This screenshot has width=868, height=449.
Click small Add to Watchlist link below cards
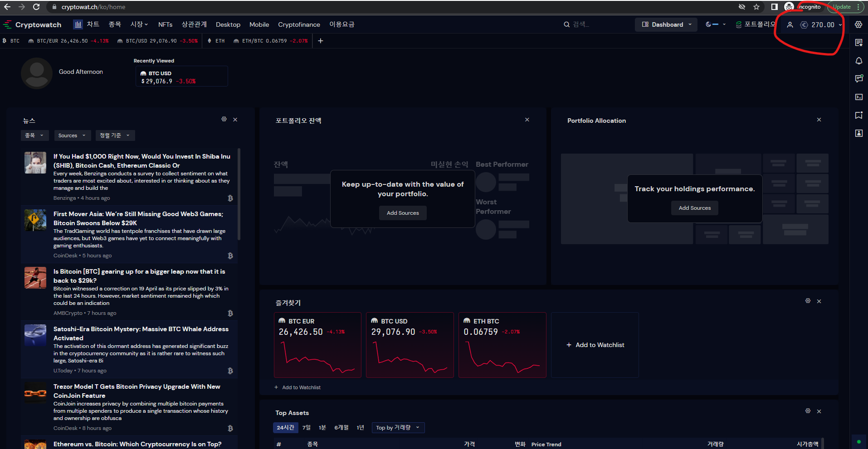(297, 387)
